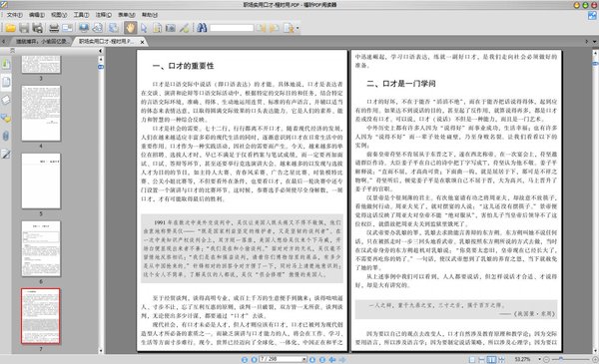
Task: Click the binoculars Find icon
Action: pos(202,28)
